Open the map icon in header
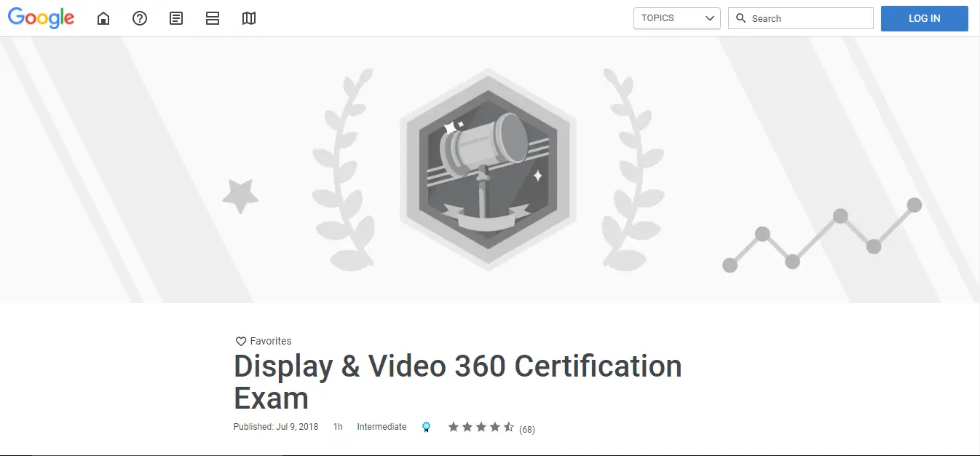The width and height of the screenshot is (980, 456). pyautogui.click(x=249, y=18)
